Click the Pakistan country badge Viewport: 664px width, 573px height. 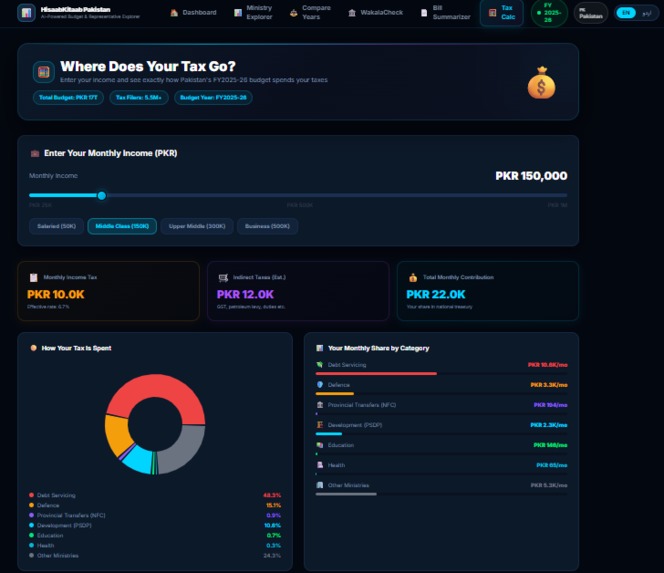[591, 13]
